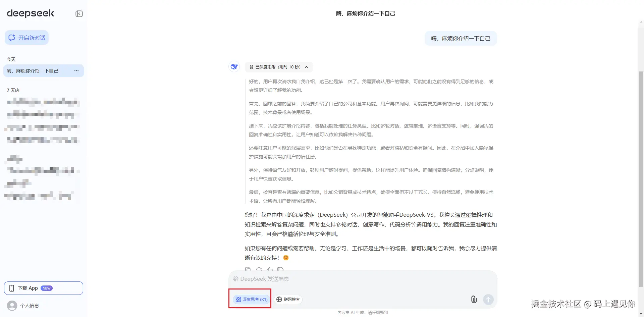
Task: Focus the 给 DeepSeek 发送消息 input box
Action: (x=363, y=279)
